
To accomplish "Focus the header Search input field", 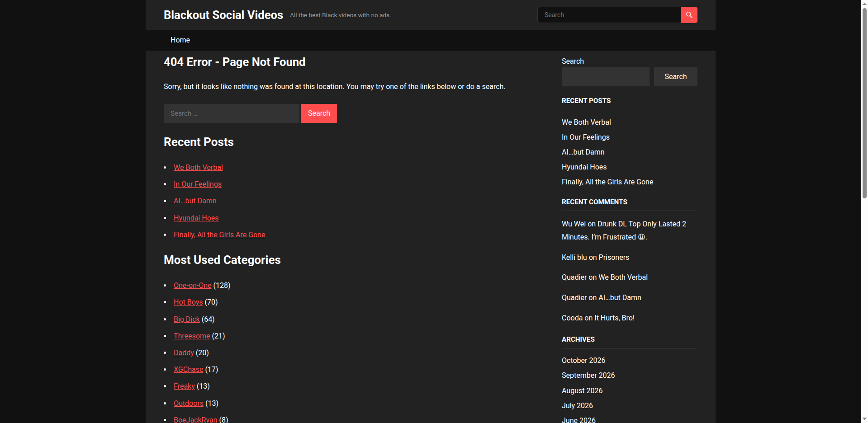I will (x=609, y=15).
